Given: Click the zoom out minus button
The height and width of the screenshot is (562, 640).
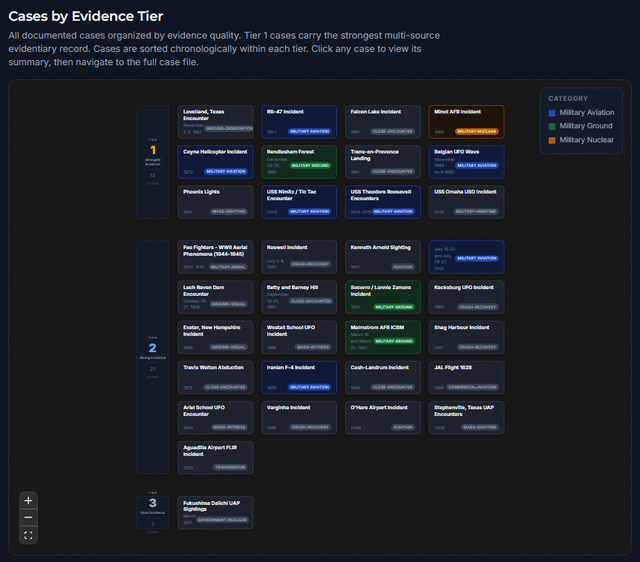Looking at the screenshot, I should pyautogui.click(x=28, y=518).
